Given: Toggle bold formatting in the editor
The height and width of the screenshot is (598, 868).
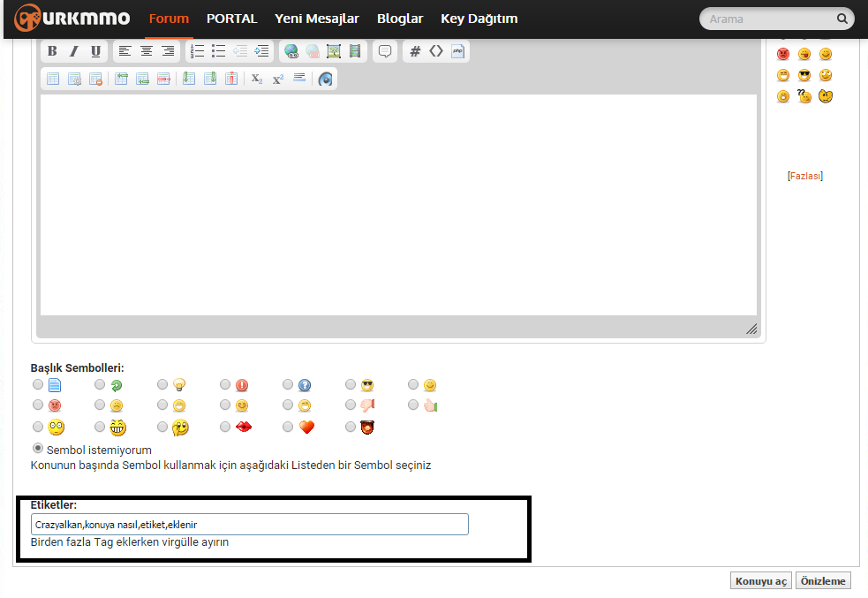Looking at the screenshot, I should pyautogui.click(x=53, y=51).
